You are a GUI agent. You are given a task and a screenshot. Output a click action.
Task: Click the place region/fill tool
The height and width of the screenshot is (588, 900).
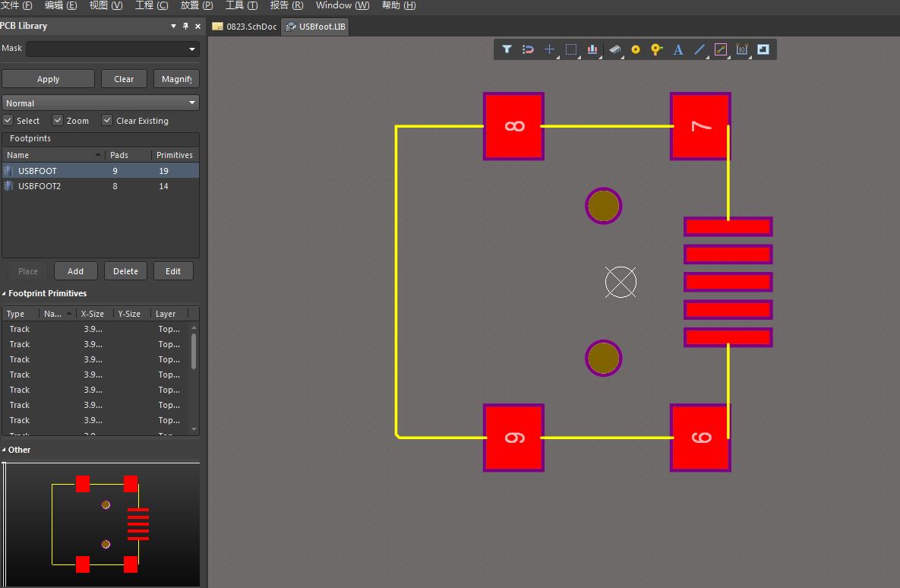763,49
